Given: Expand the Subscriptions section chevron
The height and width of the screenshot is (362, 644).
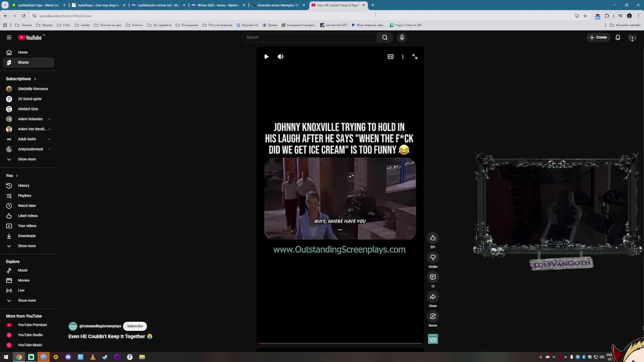Looking at the screenshot, I should pyautogui.click(x=35, y=79).
